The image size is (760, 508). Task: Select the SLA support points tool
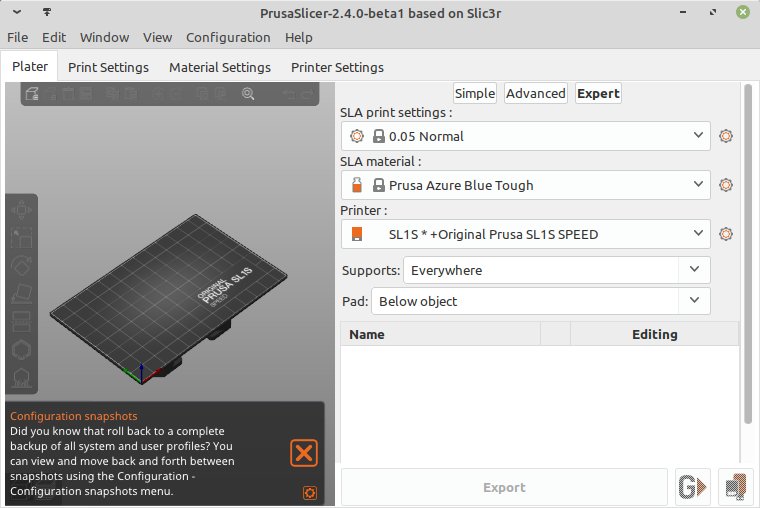coord(21,377)
